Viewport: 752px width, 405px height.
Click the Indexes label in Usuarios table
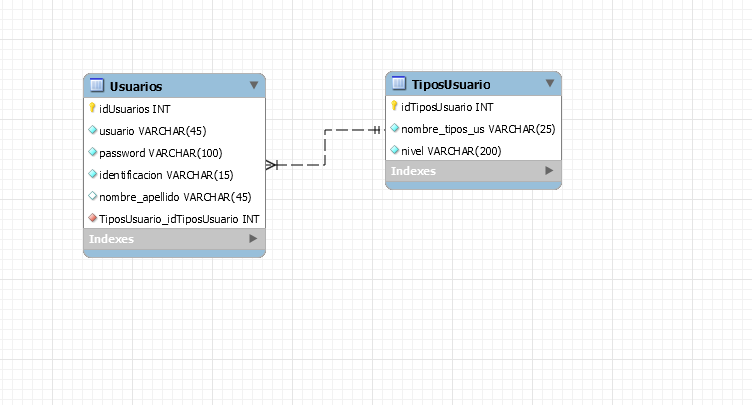coord(111,240)
